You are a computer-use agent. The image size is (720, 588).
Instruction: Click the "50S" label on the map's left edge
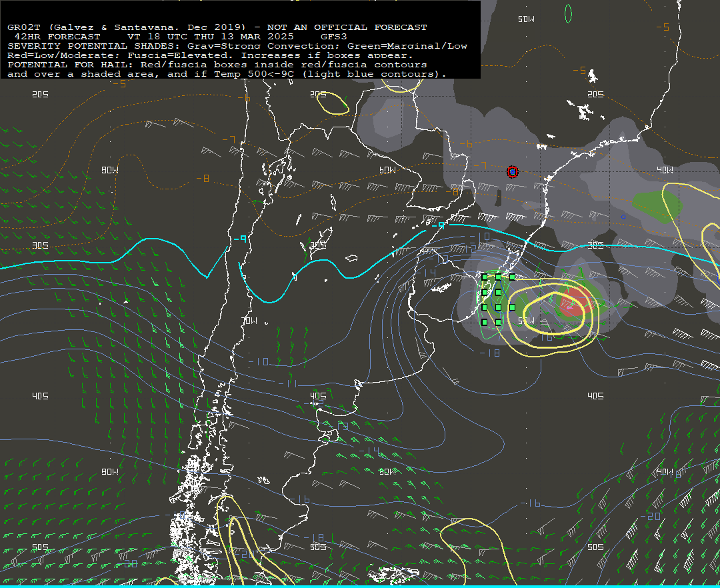click(x=40, y=547)
